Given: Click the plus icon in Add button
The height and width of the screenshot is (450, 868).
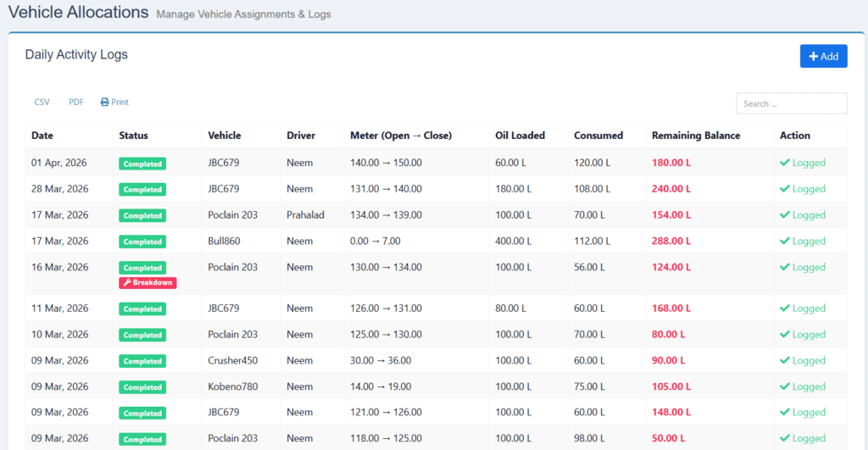Looking at the screenshot, I should click(x=813, y=57).
